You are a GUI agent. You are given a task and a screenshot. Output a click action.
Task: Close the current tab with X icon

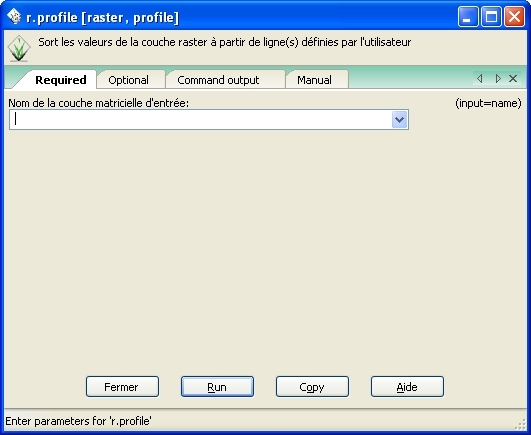(513, 79)
